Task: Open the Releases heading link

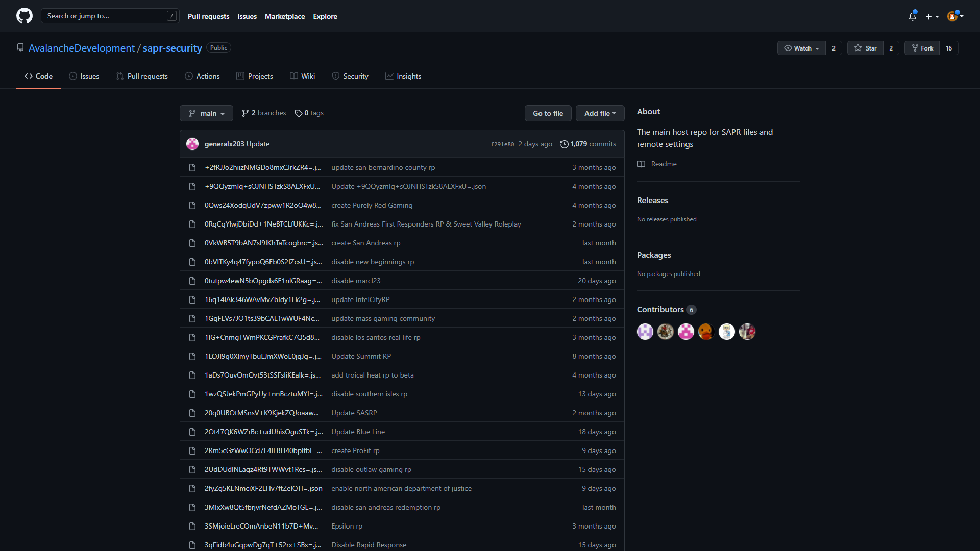Action: (652, 200)
